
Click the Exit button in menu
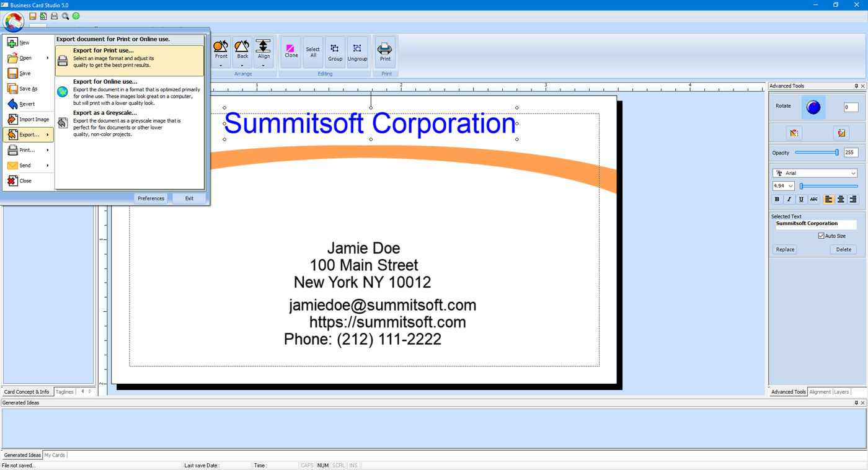[189, 198]
